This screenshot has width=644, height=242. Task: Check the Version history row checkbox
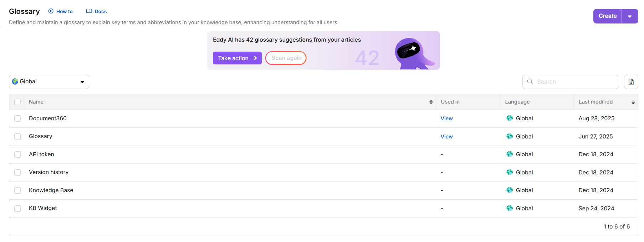tap(17, 173)
